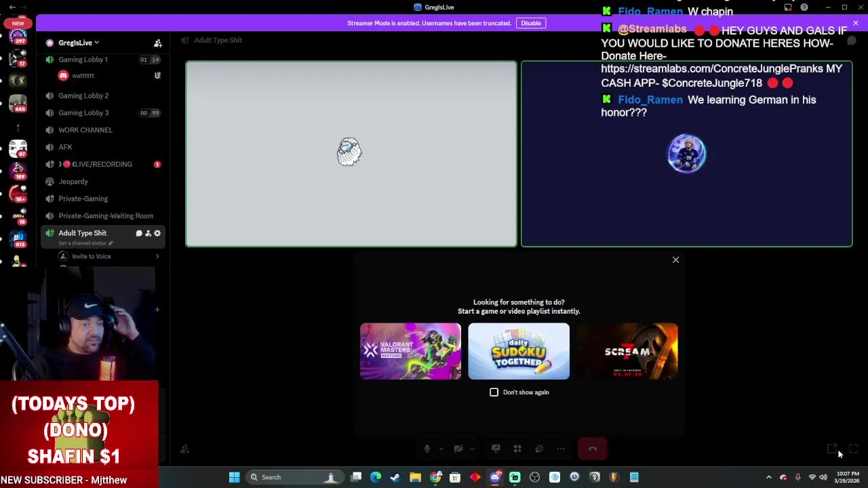
Task: Open server with 297 notification badge
Action: (x=18, y=35)
